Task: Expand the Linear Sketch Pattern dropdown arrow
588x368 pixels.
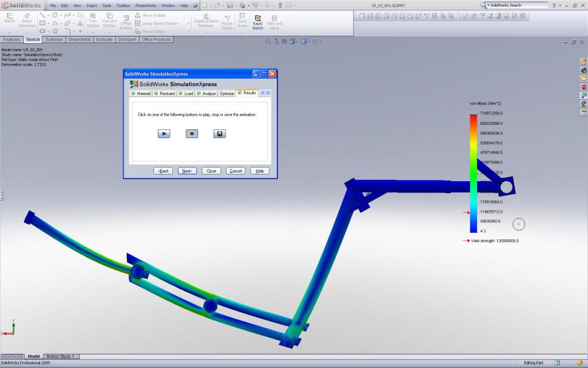Action: click(x=188, y=24)
